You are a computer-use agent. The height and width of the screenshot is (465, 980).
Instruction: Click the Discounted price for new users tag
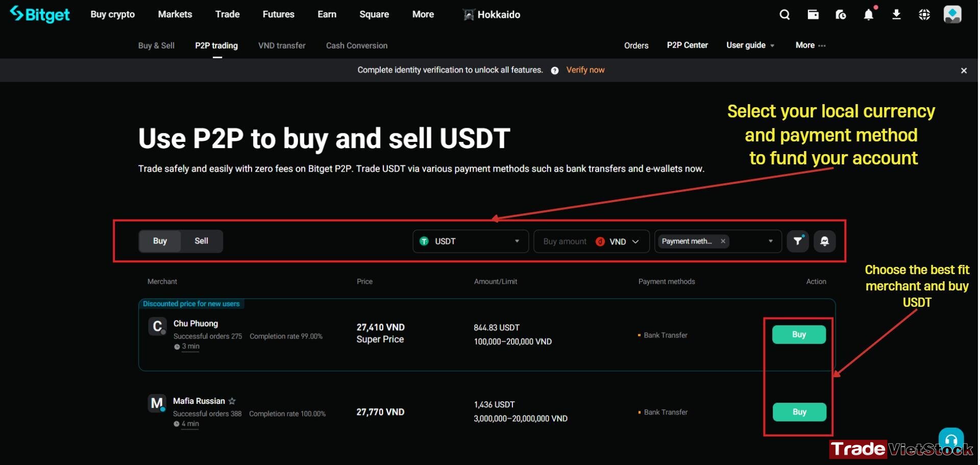pos(191,304)
